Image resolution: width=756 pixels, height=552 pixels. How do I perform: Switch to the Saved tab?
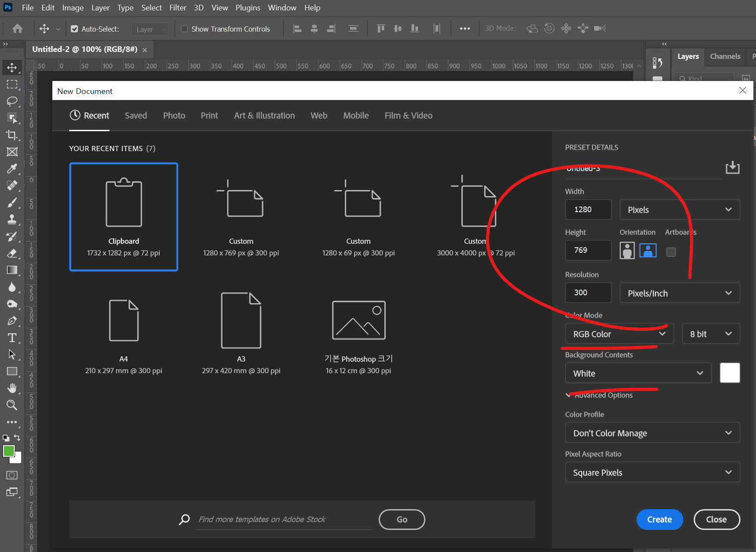pos(136,116)
